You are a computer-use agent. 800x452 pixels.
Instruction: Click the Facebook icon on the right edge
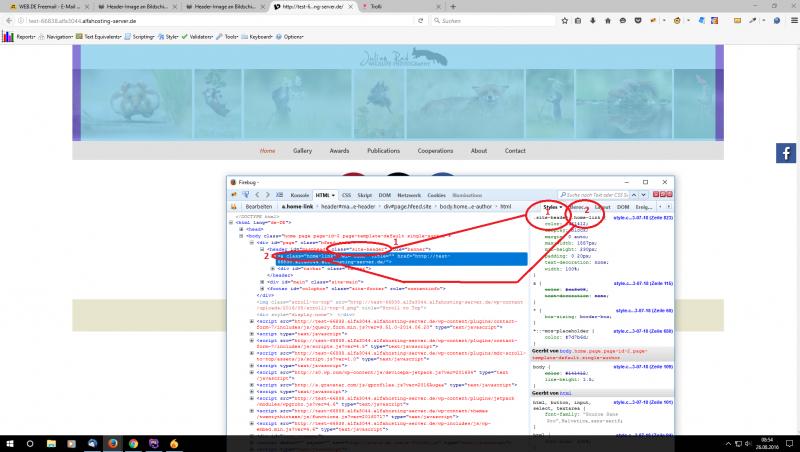click(786, 152)
